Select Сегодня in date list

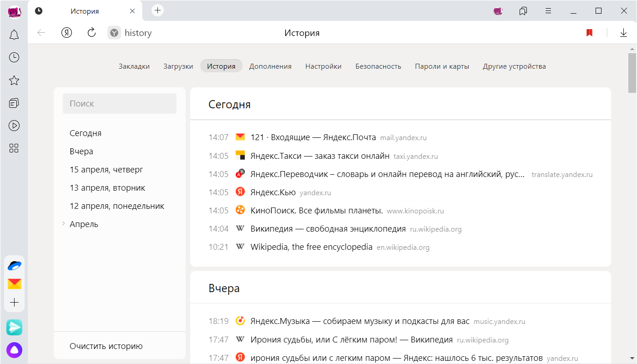(86, 133)
